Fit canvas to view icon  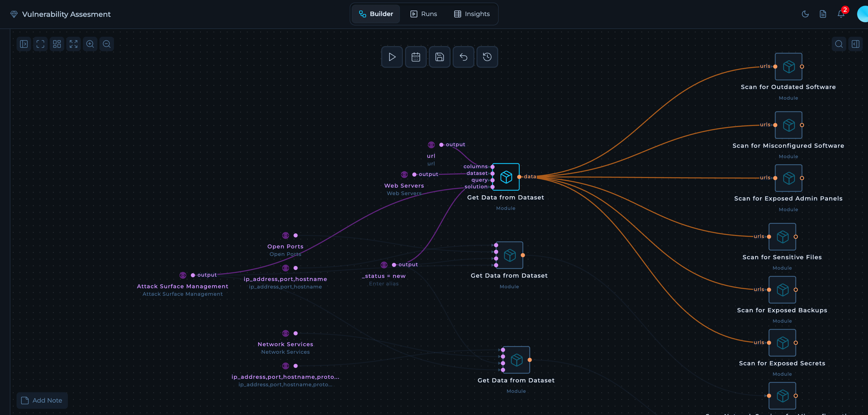click(40, 44)
